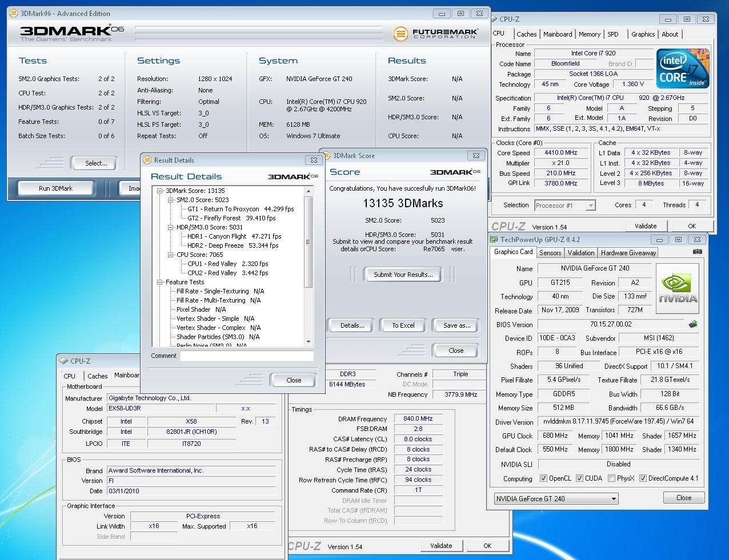Select Pixel Shader N/A row
Viewport: 729px width, 560px height.
tap(201, 309)
